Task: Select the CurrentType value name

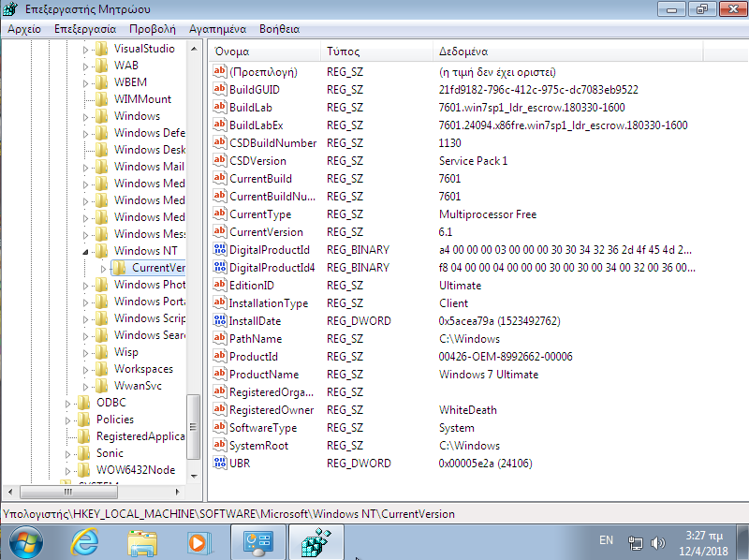Action: (260, 214)
